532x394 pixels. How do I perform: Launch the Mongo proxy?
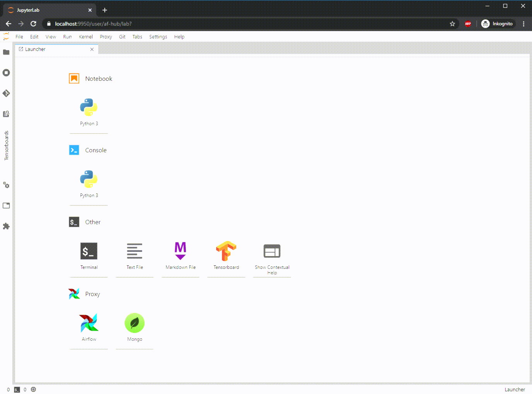(x=135, y=326)
